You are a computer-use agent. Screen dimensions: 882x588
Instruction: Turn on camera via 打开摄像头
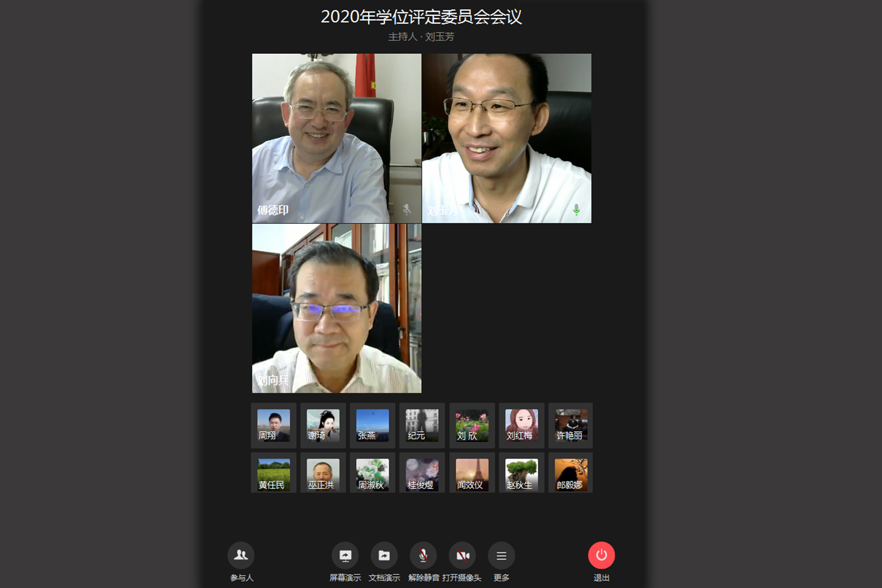462,555
